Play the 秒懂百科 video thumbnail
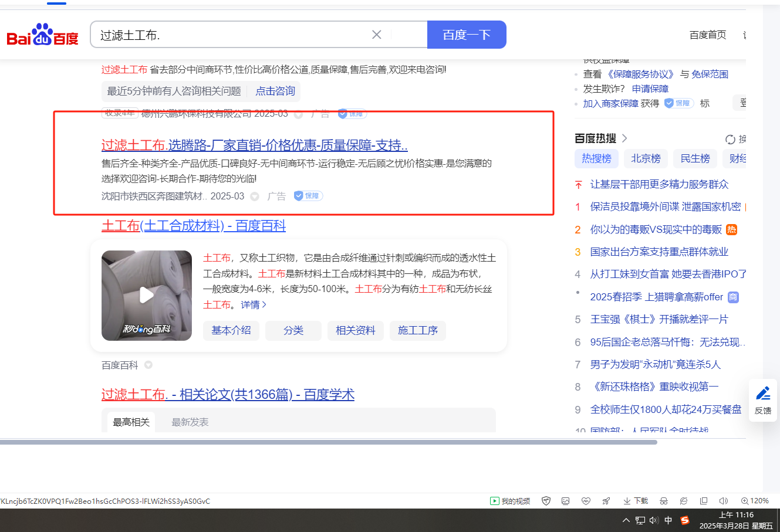Image resolution: width=780 pixels, height=532 pixels. coord(147,296)
